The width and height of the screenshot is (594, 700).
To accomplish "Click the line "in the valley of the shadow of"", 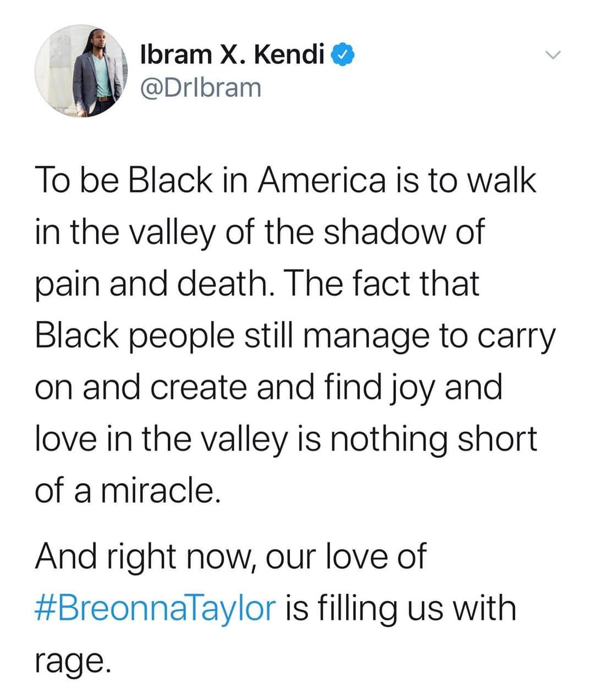I will [260, 232].
